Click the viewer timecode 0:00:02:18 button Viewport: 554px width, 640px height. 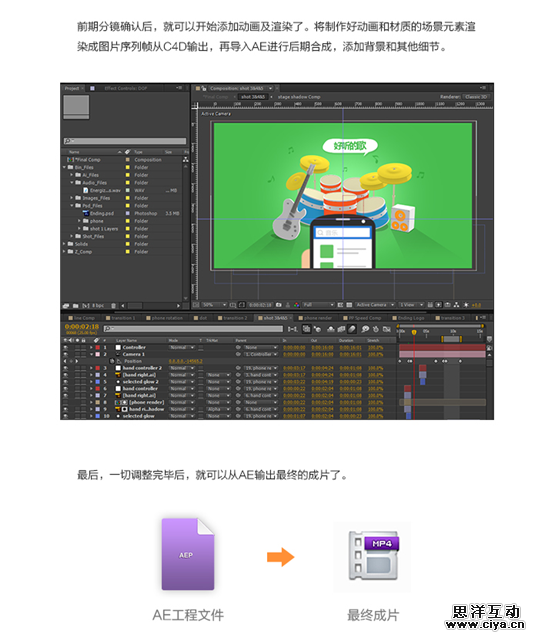pos(260,304)
